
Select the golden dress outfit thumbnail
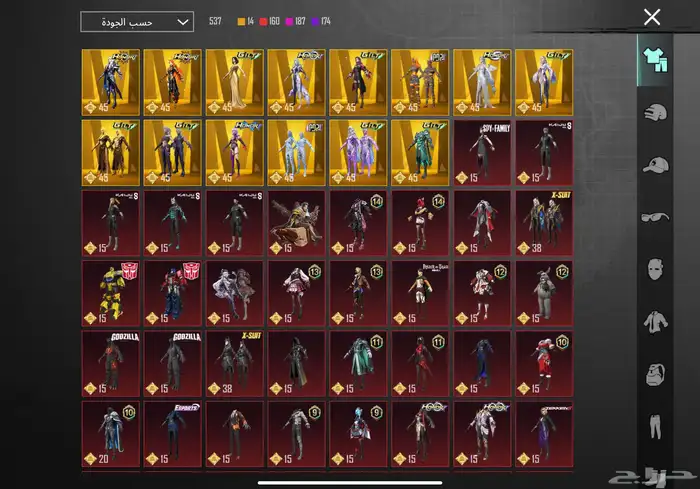click(234, 83)
